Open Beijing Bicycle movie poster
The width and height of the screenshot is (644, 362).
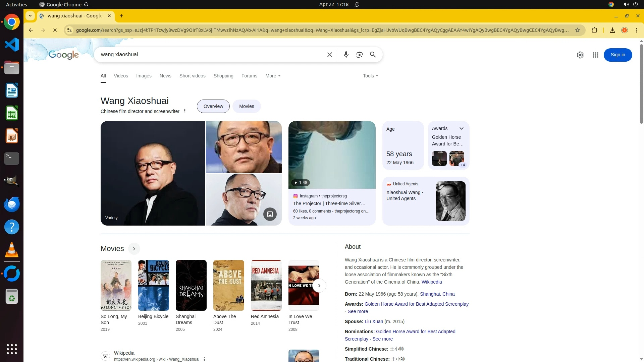pyautogui.click(x=153, y=285)
